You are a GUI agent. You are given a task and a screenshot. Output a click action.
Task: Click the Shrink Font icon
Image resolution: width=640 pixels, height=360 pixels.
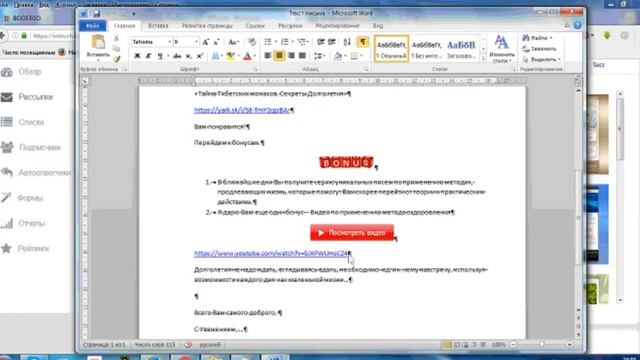coord(216,42)
